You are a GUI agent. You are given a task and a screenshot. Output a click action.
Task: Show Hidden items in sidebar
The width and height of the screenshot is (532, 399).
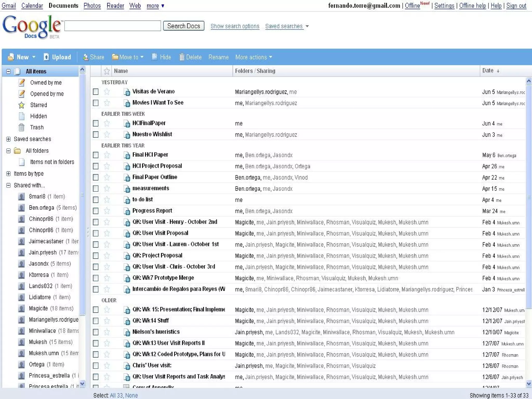point(38,116)
